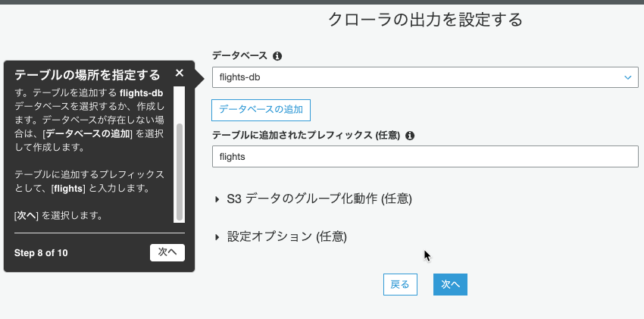Click the テーブルに追加されたプレフィックス field label
Viewport: 644px width, 319px height.
(x=305, y=136)
